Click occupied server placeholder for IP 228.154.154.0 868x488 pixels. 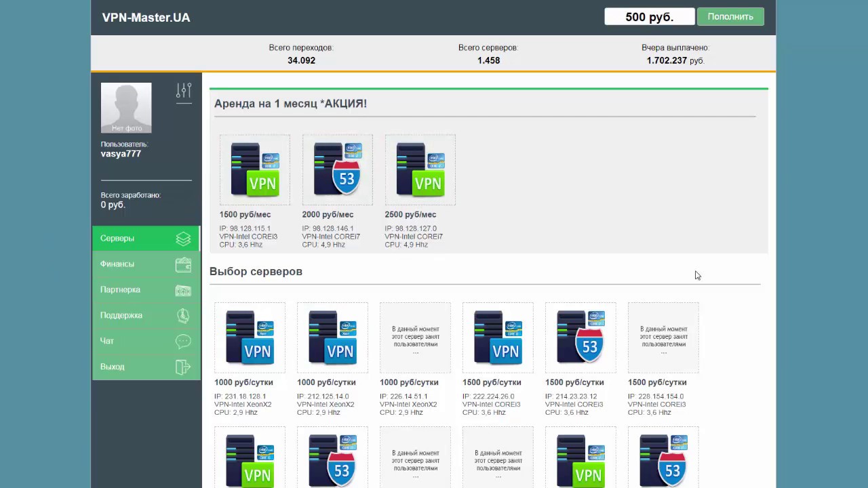663,338
